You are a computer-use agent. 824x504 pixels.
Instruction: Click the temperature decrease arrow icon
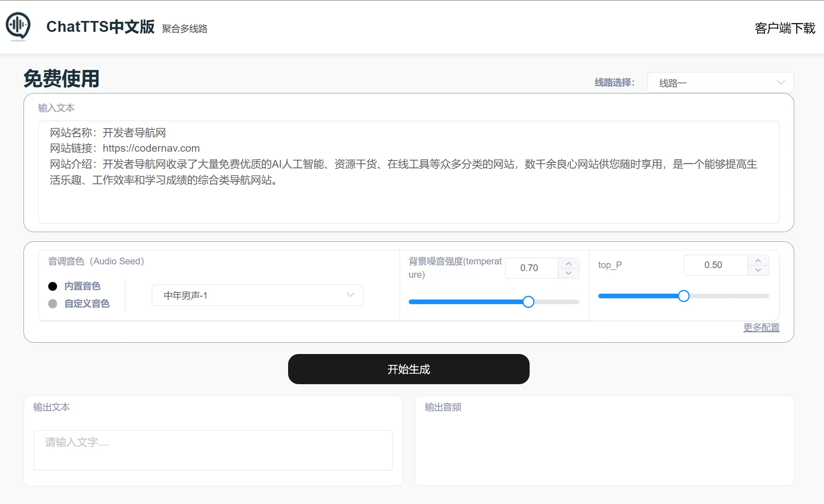[569, 273]
